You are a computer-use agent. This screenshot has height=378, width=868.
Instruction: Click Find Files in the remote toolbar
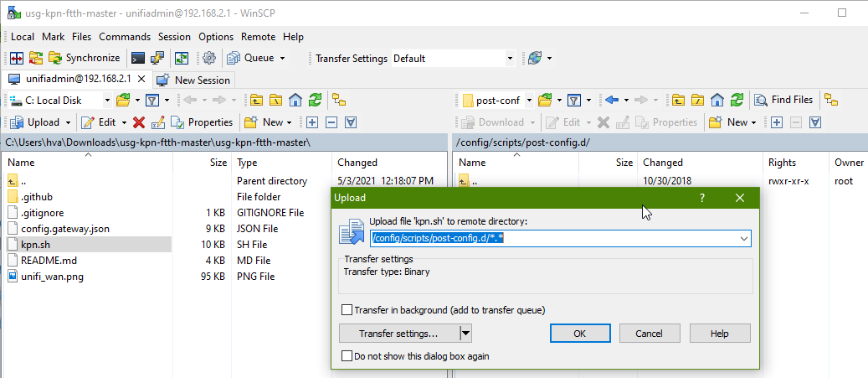(x=784, y=100)
